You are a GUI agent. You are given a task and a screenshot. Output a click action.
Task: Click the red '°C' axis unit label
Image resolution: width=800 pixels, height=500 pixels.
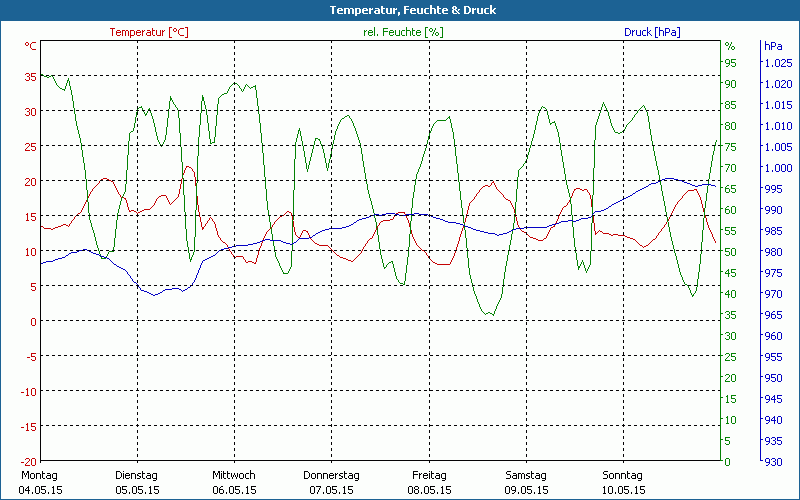click(x=31, y=46)
